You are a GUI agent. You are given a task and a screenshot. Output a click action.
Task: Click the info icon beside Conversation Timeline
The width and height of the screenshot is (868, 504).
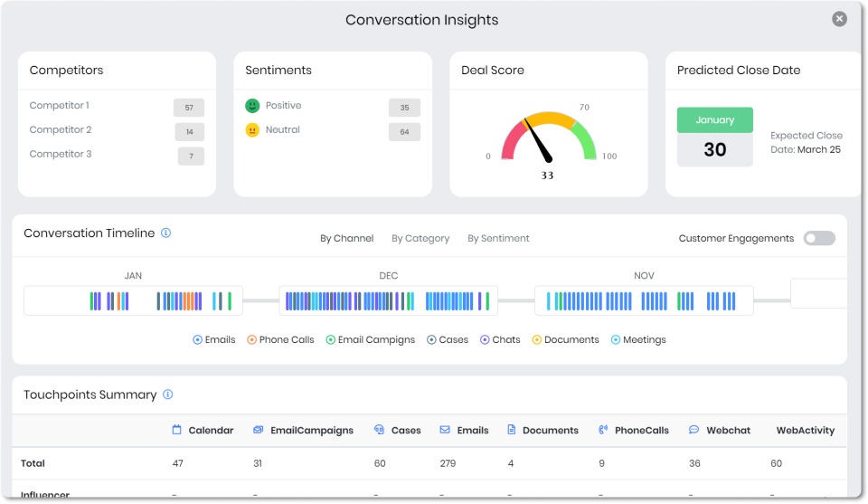click(165, 233)
